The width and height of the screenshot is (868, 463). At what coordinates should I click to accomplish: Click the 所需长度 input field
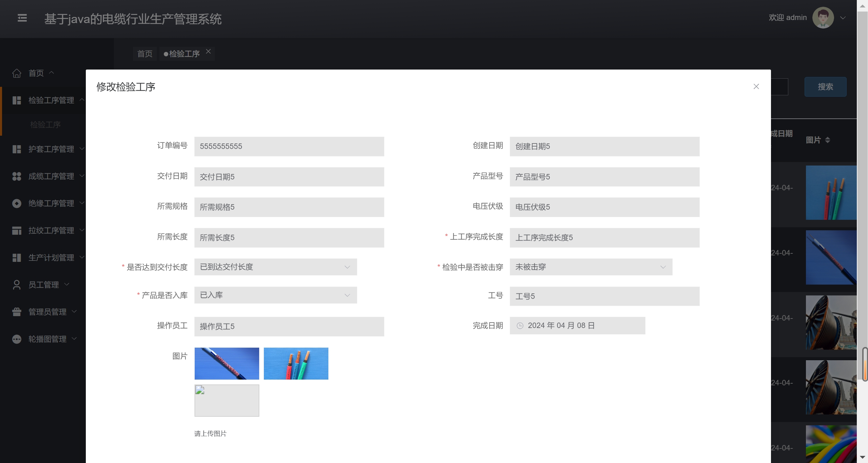tap(289, 238)
